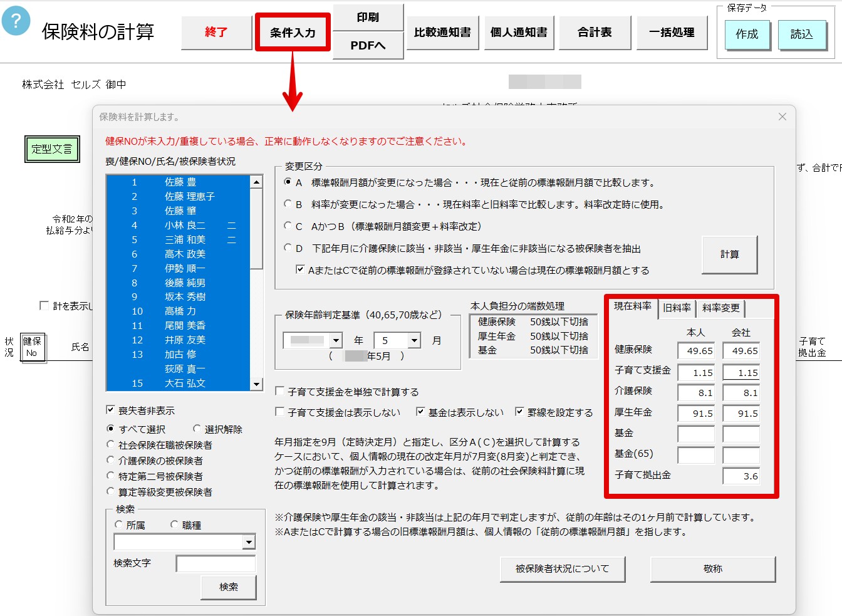
Task: Select list row 佐藤 豊
Action: pos(179,182)
